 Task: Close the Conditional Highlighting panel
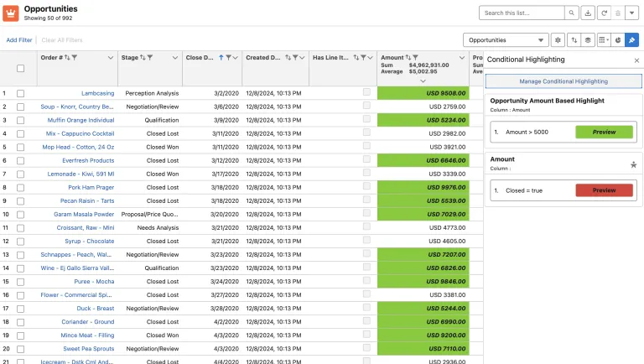(636, 60)
